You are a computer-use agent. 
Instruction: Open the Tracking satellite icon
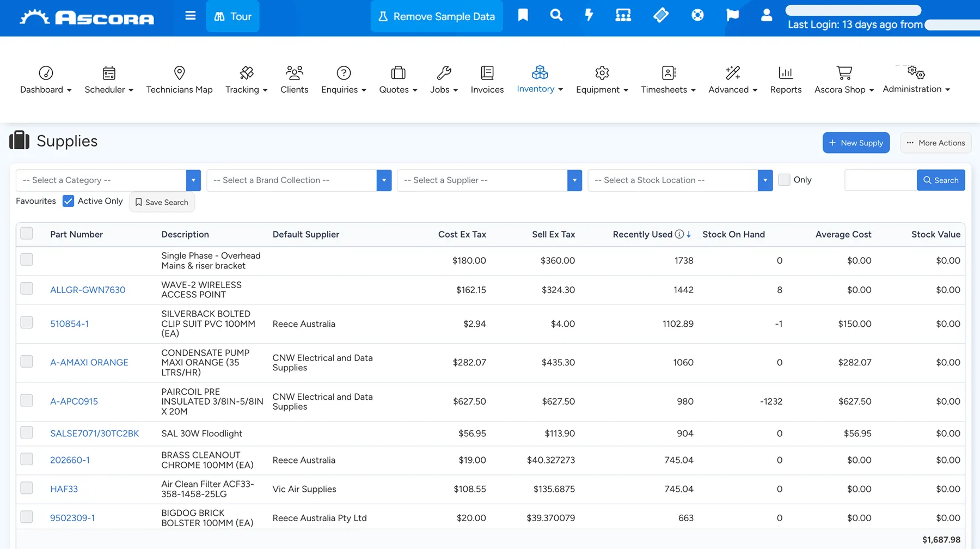(x=246, y=72)
